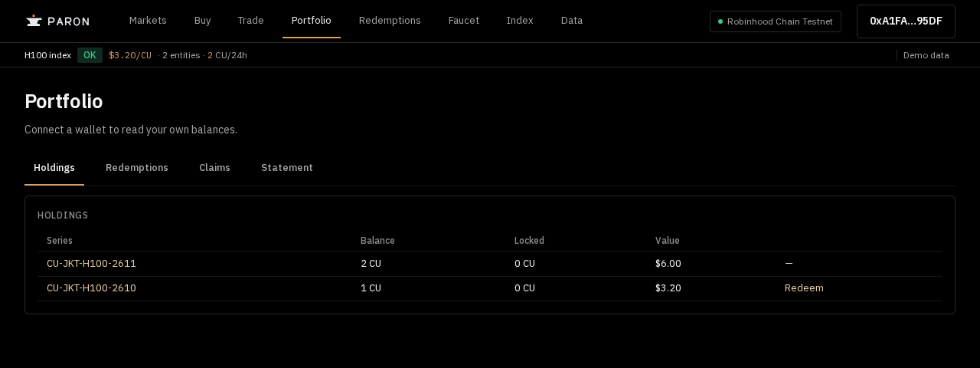The image size is (980, 368).
Task: Click the 2 CU/24h text
Action: pyautogui.click(x=227, y=55)
